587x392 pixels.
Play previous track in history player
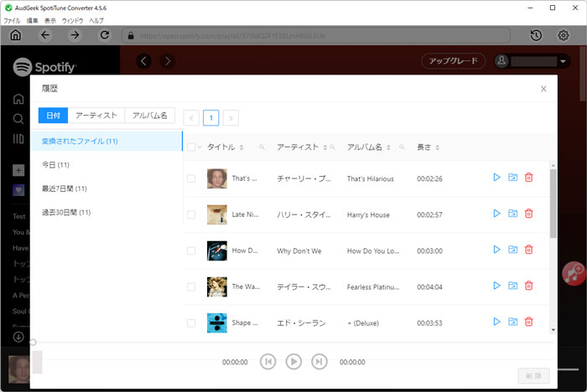268,362
